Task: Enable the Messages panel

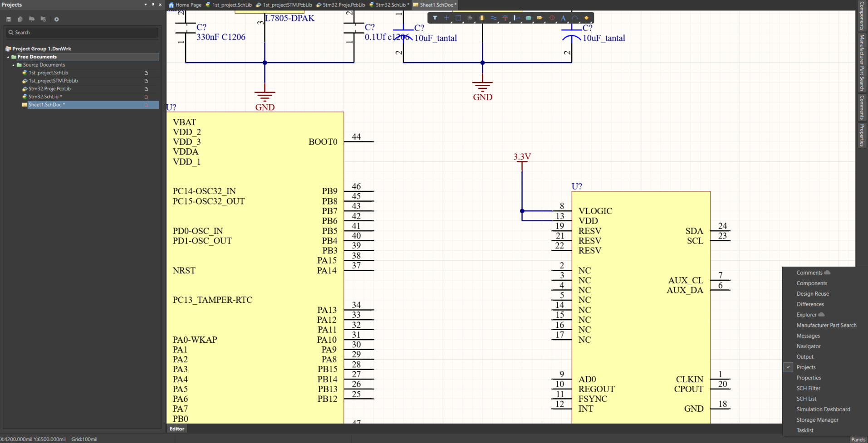Action: coord(808,336)
